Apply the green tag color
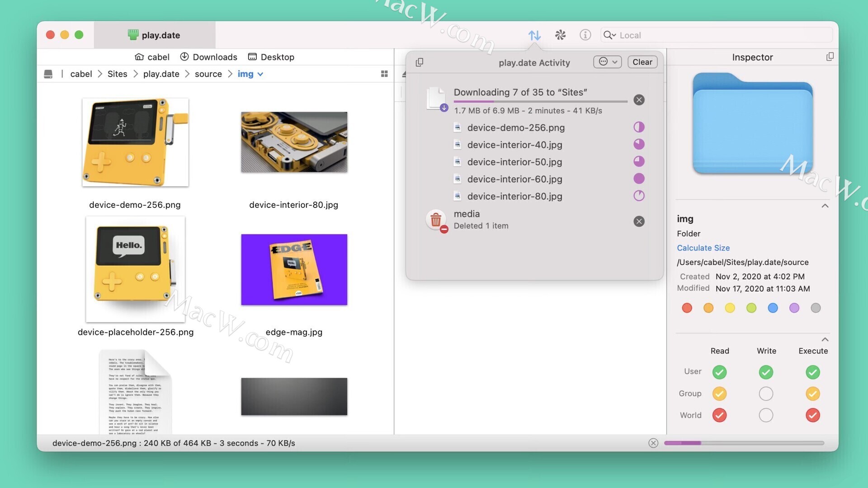The height and width of the screenshot is (488, 868). pyautogui.click(x=751, y=308)
